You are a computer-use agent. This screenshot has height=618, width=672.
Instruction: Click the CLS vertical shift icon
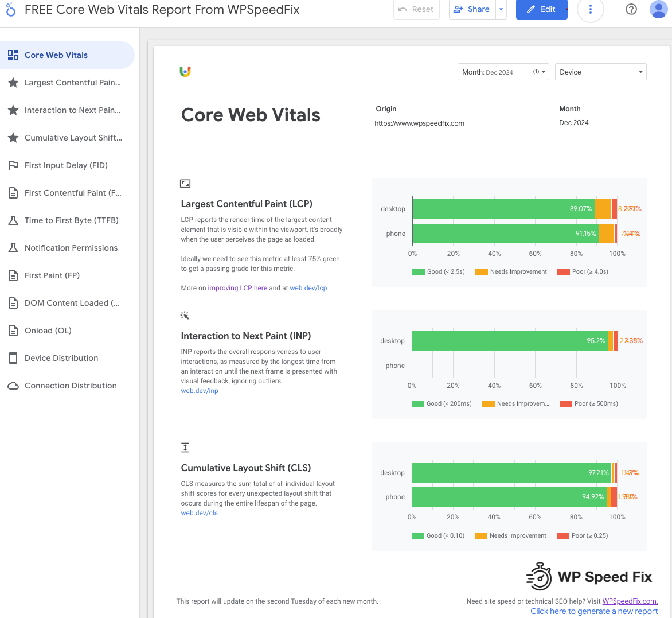(x=185, y=448)
